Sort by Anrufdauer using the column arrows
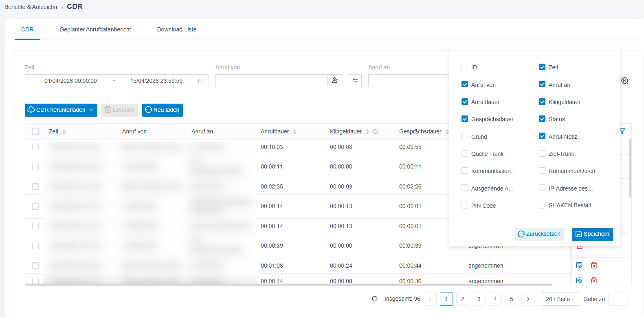Screen dimensions: 644x317 tap(295, 132)
